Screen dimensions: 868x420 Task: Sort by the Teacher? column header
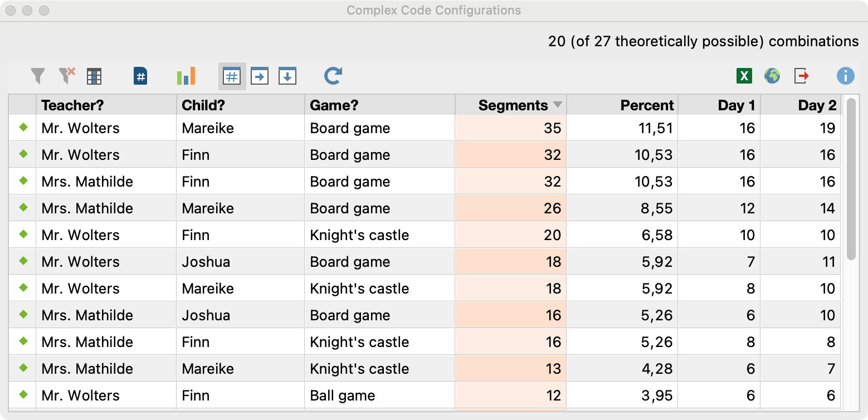coord(106,105)
